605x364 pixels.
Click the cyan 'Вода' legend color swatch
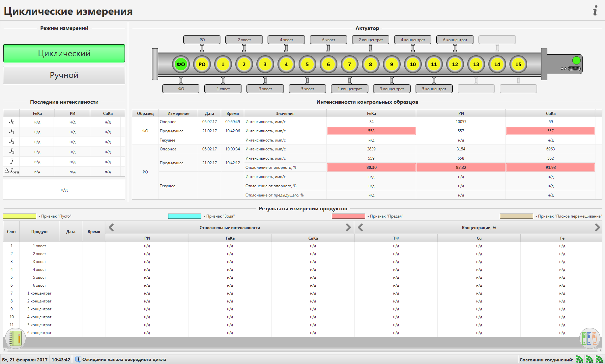185,216
